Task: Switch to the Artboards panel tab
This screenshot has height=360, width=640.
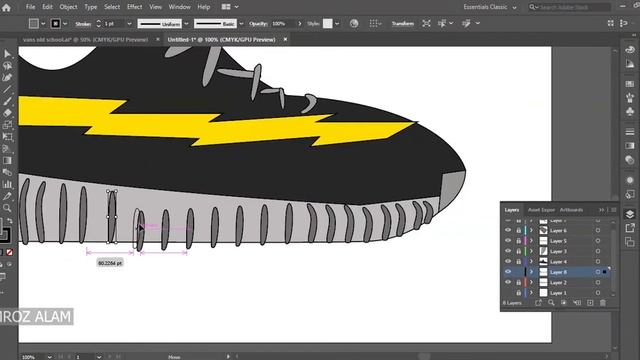Action: [571, 210]
